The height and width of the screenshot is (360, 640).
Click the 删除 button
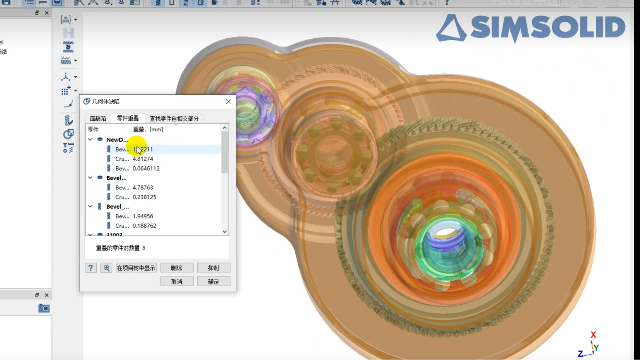[176, 268]
